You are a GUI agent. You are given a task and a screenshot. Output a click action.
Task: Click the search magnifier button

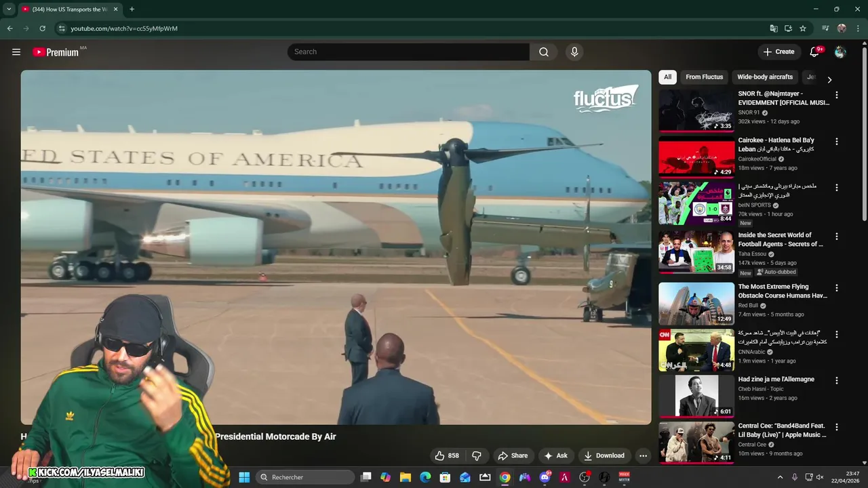pyautogui.click(x=544, y=52)
